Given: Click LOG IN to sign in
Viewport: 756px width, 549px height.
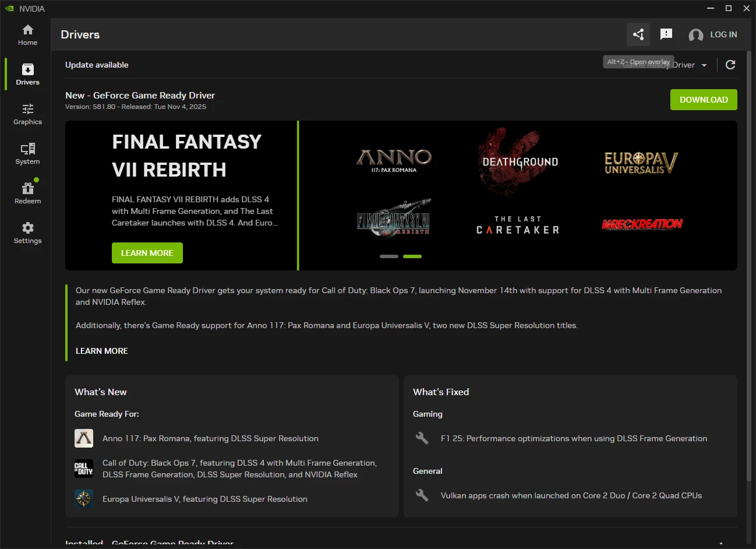Looking at the screenshot, I should point(712,35).
